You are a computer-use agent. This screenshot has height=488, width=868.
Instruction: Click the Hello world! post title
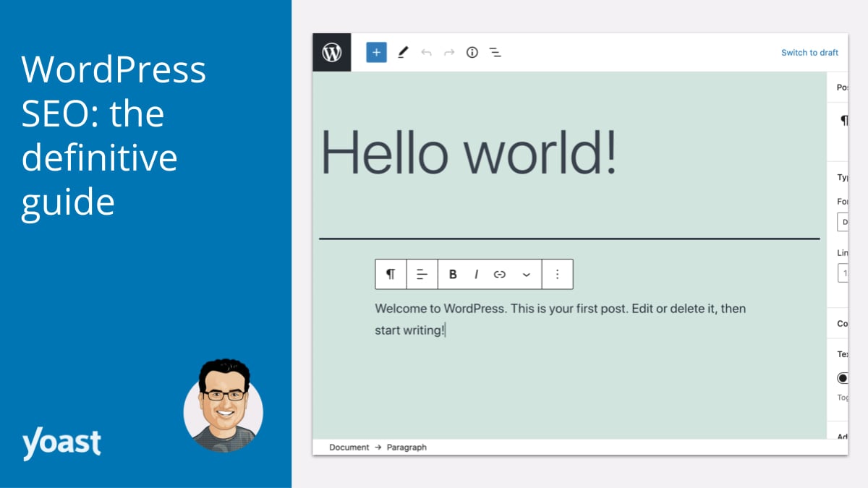click(469, 151)
